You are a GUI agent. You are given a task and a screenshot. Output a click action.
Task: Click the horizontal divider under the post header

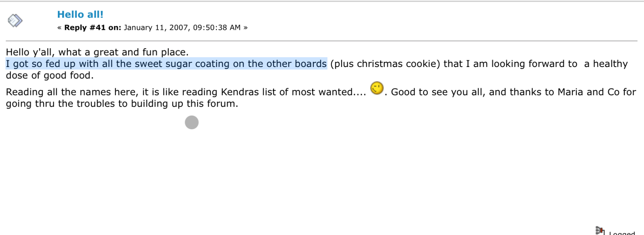point(321,41)
